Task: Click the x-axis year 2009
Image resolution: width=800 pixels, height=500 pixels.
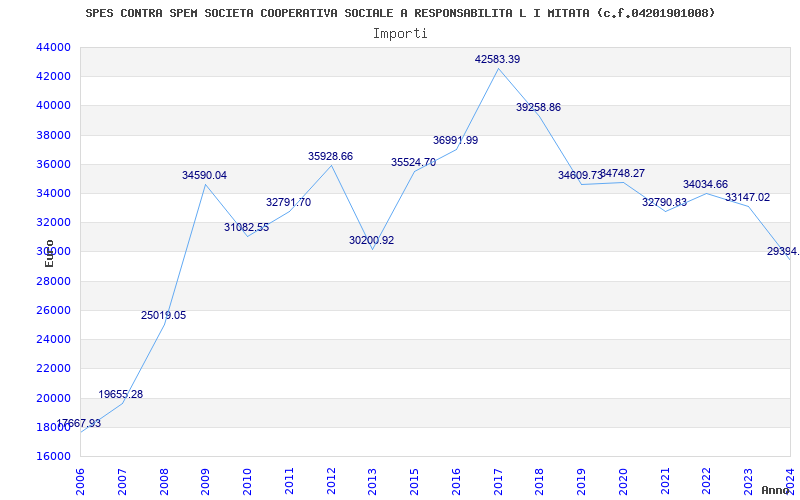Action: click(x=206, y=482)
